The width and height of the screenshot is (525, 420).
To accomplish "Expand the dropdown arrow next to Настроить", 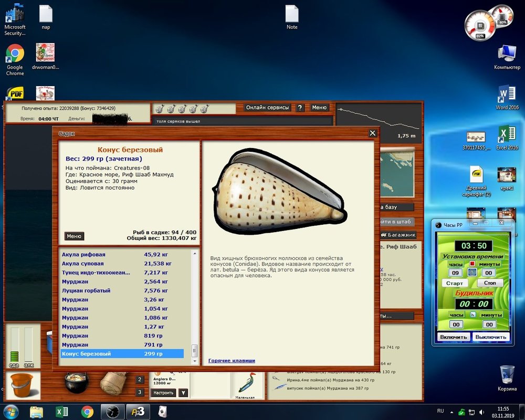I will pos(183,392).
